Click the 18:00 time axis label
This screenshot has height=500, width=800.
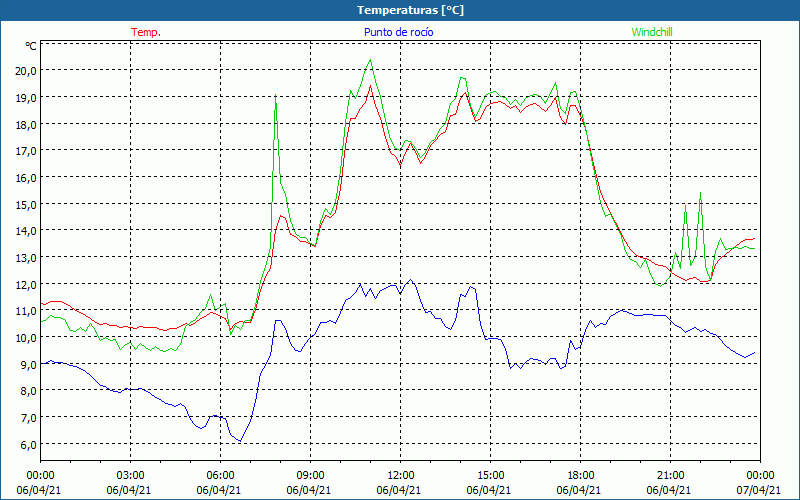(x=581, y=475)
